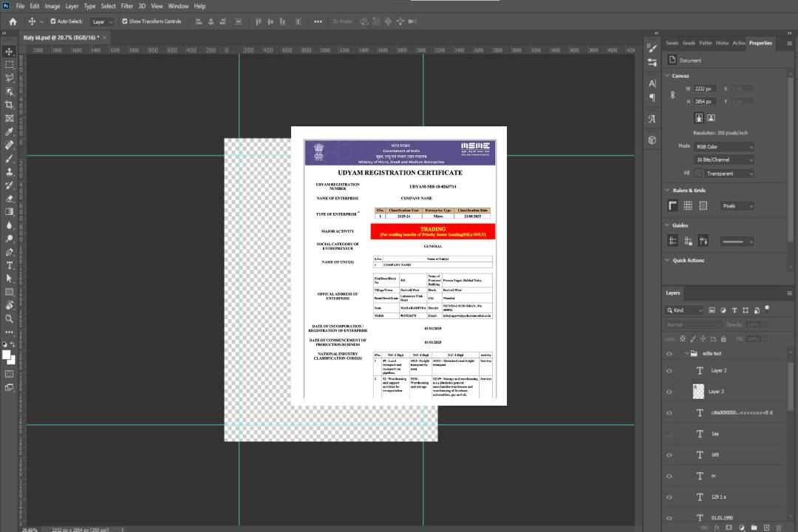The image size is (798, 532).
Task: Lock guides icon in Guides section
Action: (x=688, y=241)
